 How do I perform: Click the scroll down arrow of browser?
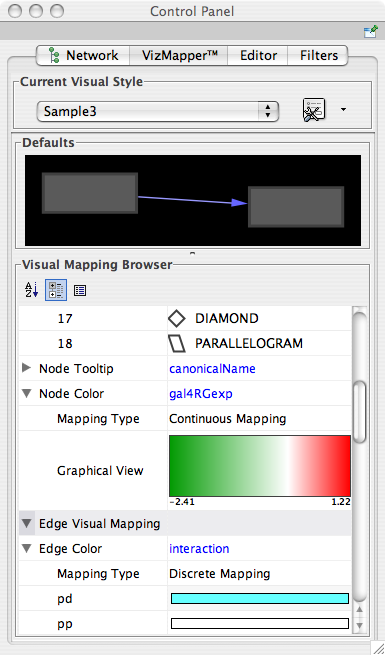pos(359,625)
